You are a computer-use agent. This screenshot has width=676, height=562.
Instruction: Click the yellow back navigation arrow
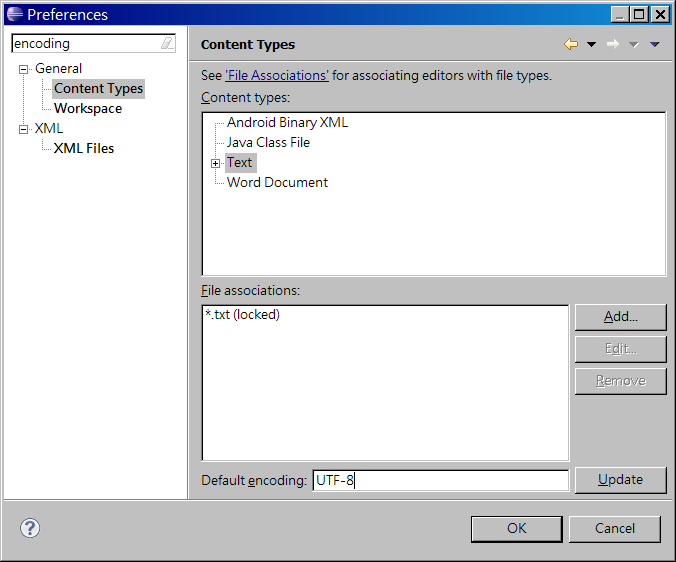pos(571,44)
